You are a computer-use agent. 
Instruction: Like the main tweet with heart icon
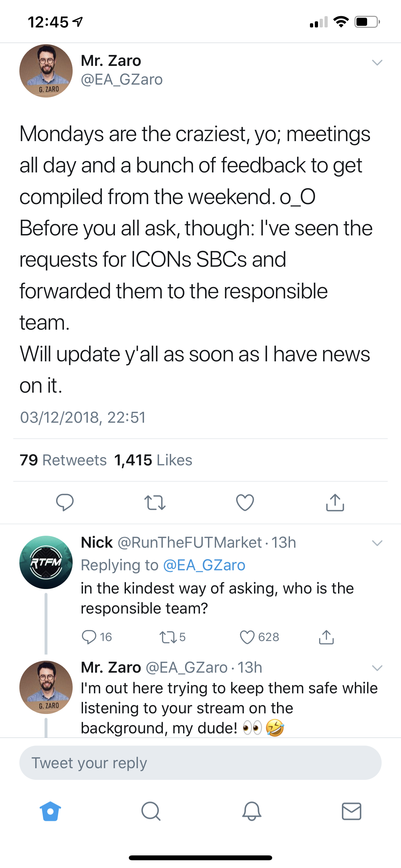click(x=245, y=502)
